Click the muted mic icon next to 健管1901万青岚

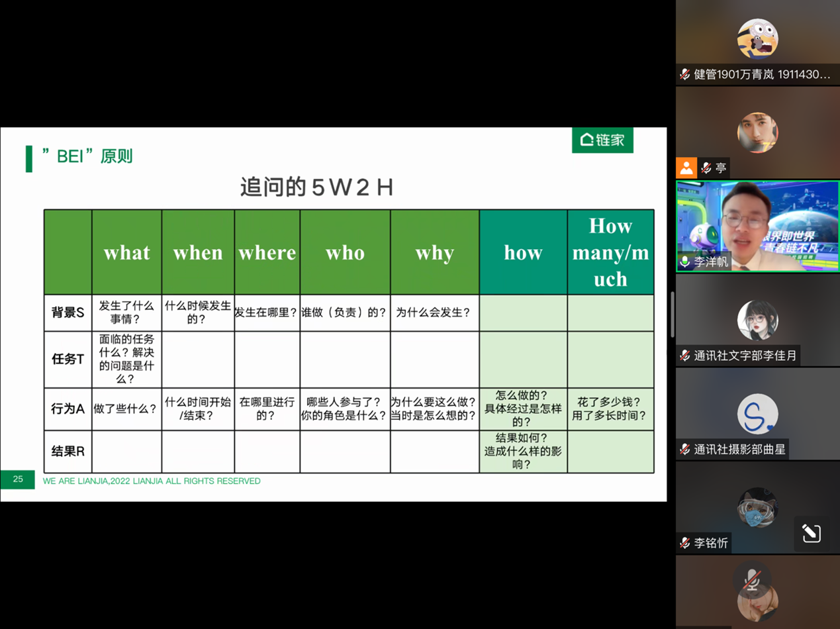(x=683, y=75)
